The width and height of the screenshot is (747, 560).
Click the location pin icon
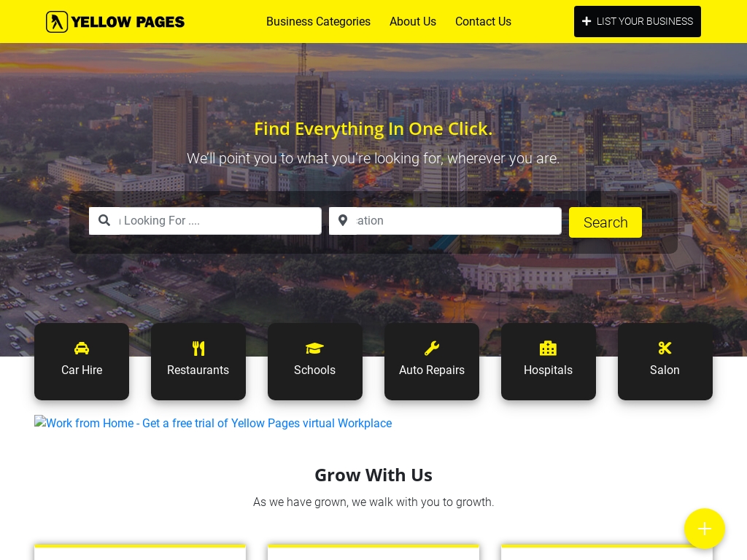click(x=343, y=220)
